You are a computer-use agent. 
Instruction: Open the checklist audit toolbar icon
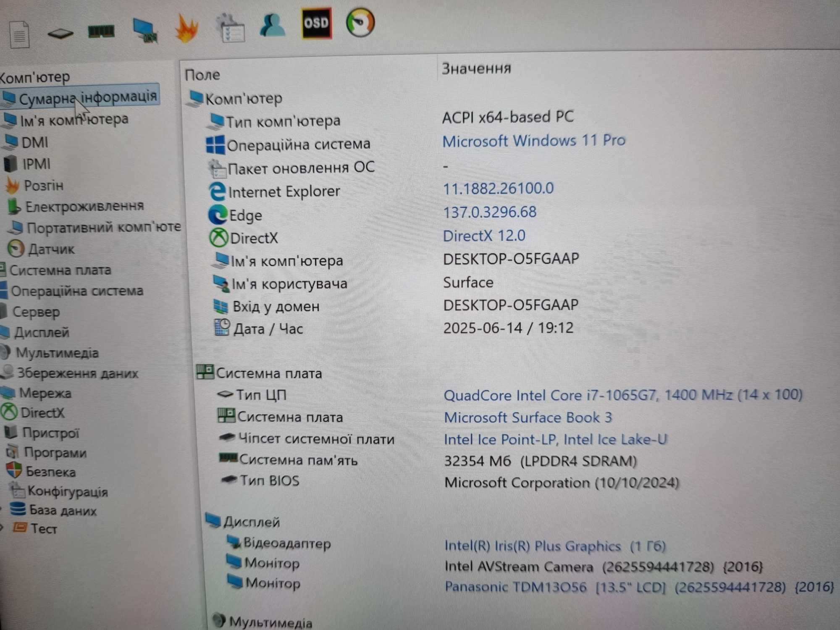[231, 29]
